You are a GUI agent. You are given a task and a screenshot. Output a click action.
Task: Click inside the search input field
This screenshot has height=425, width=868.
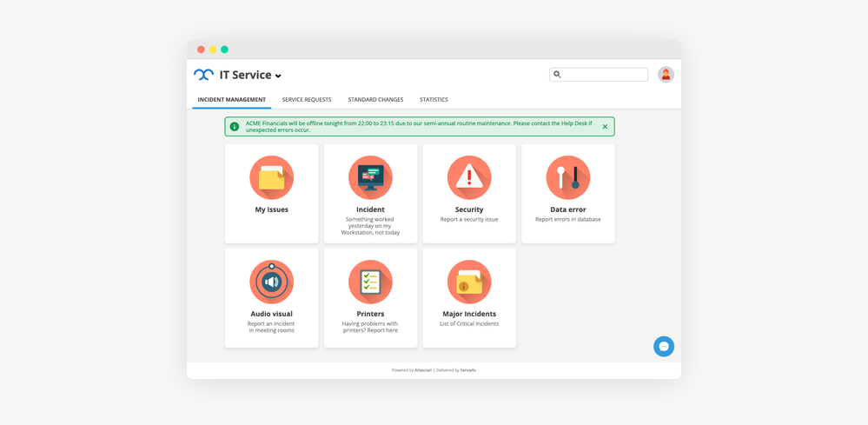coord(599,74)
